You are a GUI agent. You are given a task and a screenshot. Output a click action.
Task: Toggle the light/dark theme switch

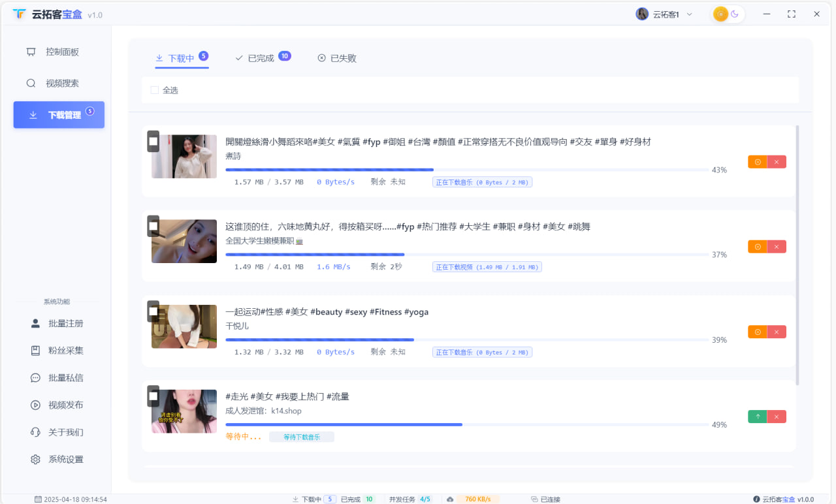[x=728, y=14]
